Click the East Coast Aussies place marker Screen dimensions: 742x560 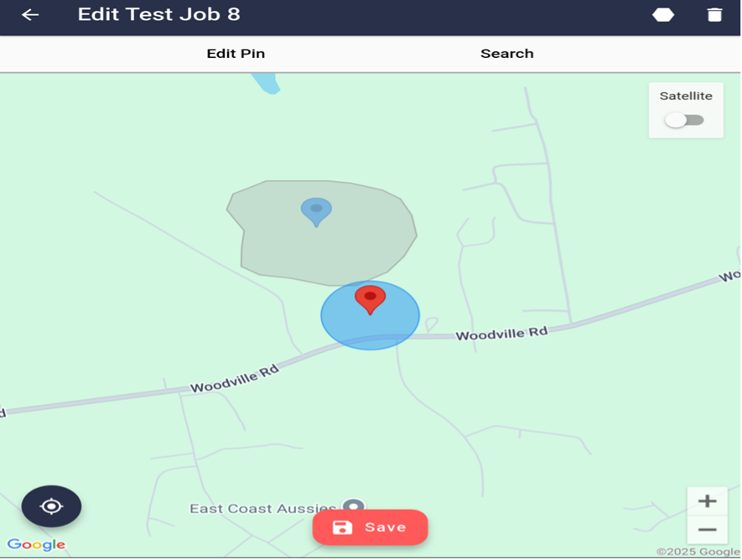click(x=355, y=507)
